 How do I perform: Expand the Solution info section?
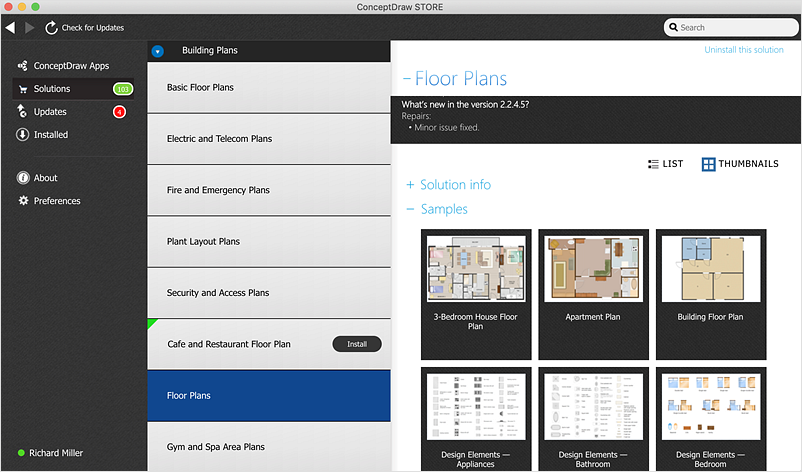click(410, 185)
